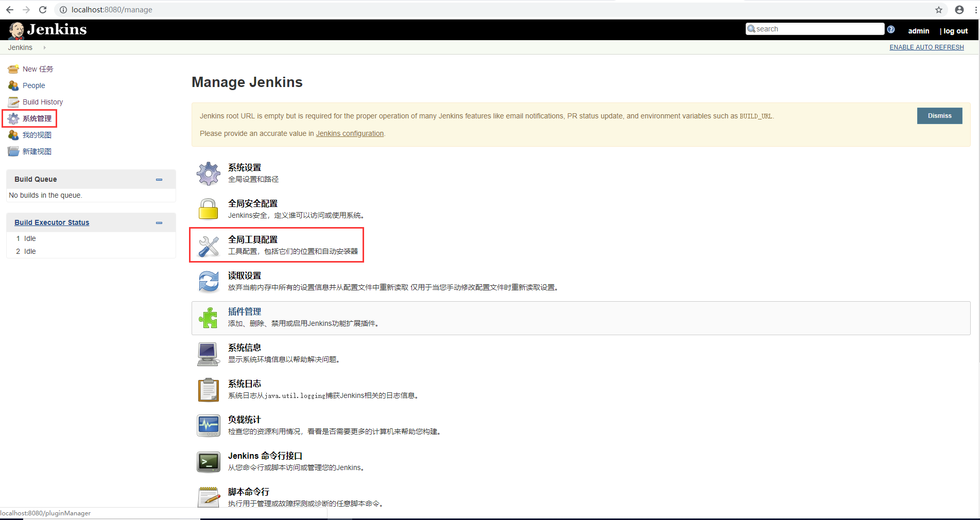Open the 脚本命令行 title link
This screenshot has height=520, width=980.
249,492
